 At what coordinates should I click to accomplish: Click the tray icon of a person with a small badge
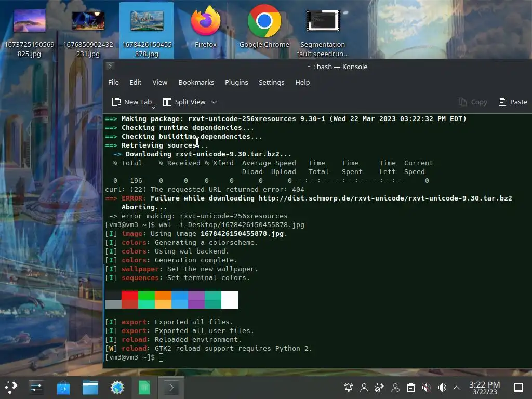tap(395, 388)
